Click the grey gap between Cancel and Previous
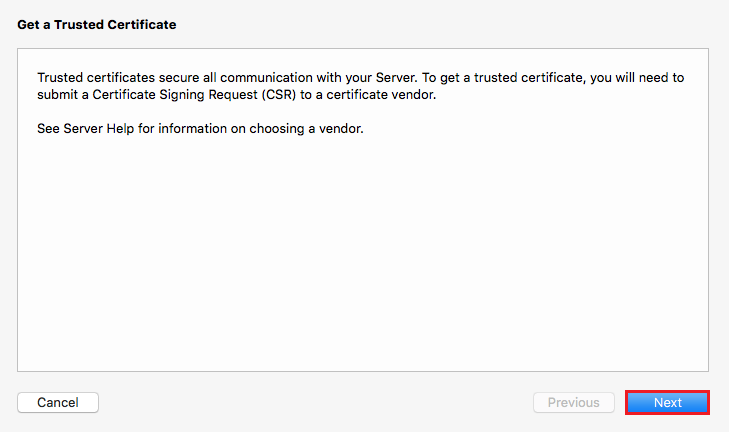729x432 pixels. tap(315, 403)
